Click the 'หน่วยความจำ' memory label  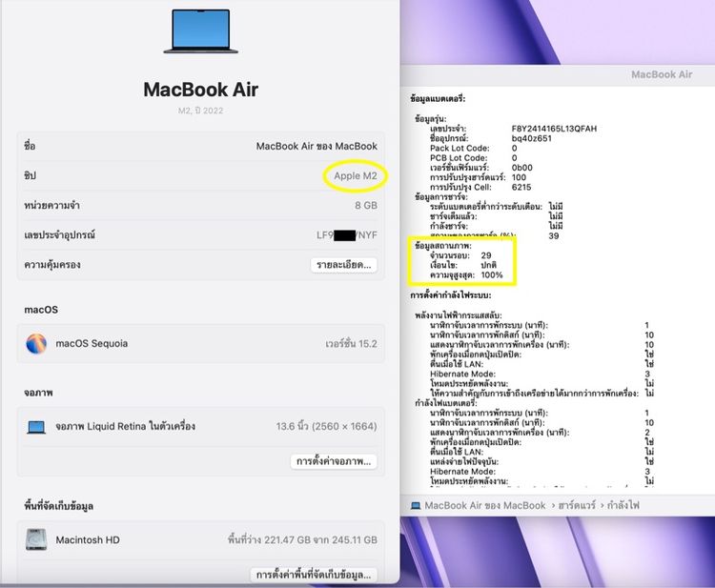tap(52, 206)
